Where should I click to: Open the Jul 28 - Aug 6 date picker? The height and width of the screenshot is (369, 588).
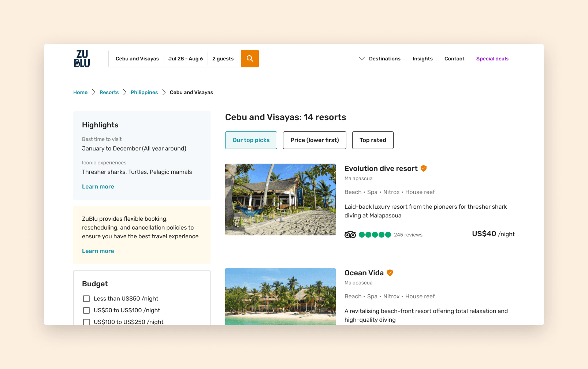(x=186, y=59)
